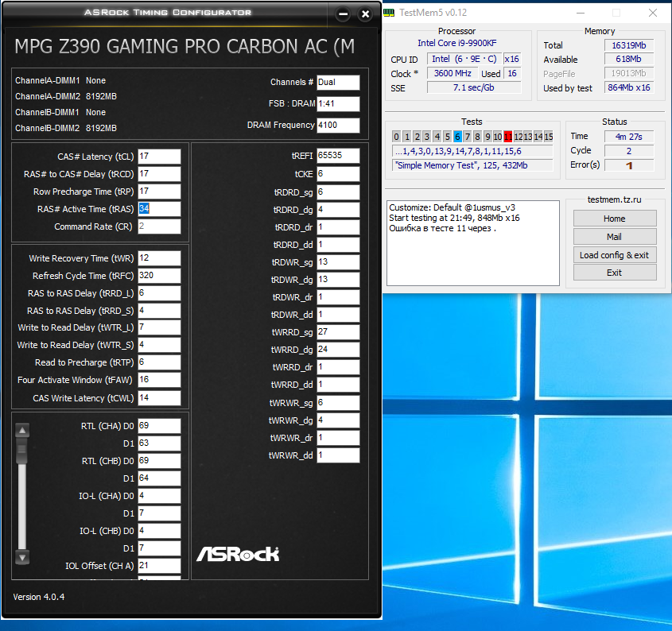672x631 pixels.
Task: Click the RTL (CHA) D0 field
Action: coord(159,426)
